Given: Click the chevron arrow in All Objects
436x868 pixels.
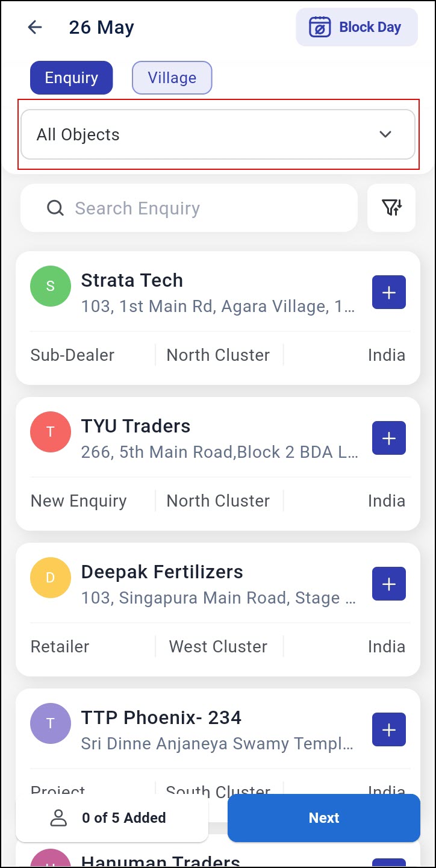Looking at the screenshot, I should click(385, 134).
